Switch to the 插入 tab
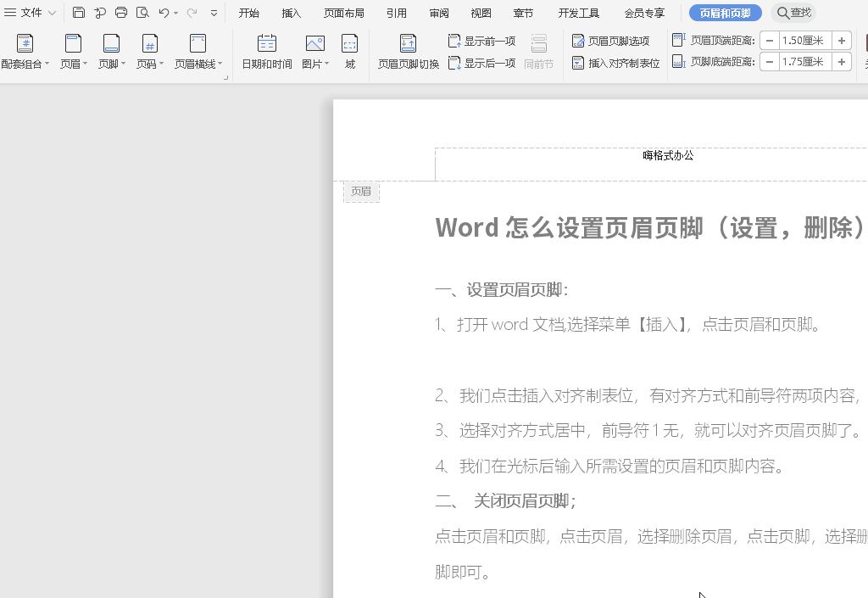Image resolution: width=868 pixels, height=598 pixels. [292, 13]
